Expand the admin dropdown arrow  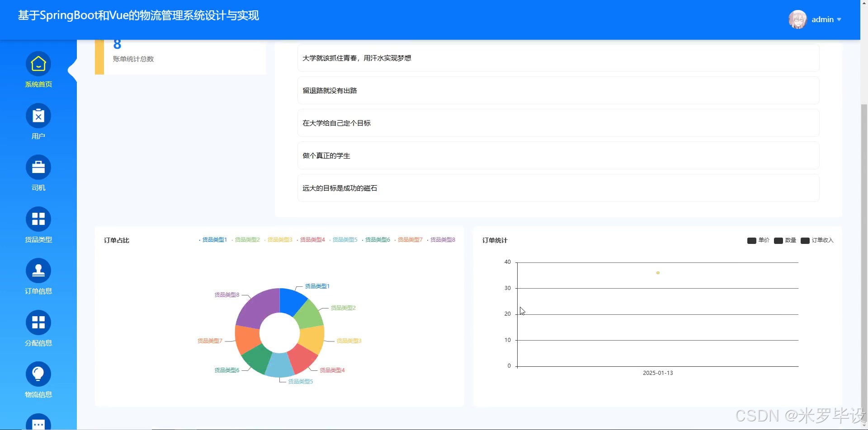[839, 19]
